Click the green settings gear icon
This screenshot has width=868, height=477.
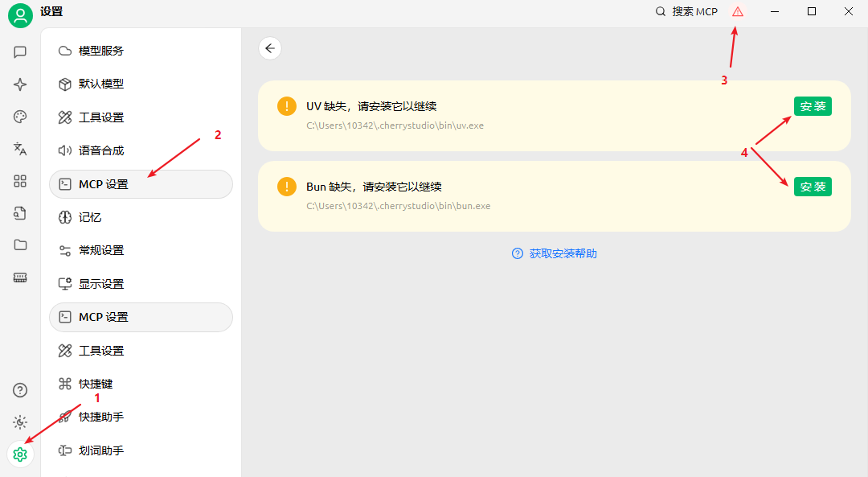20,454
